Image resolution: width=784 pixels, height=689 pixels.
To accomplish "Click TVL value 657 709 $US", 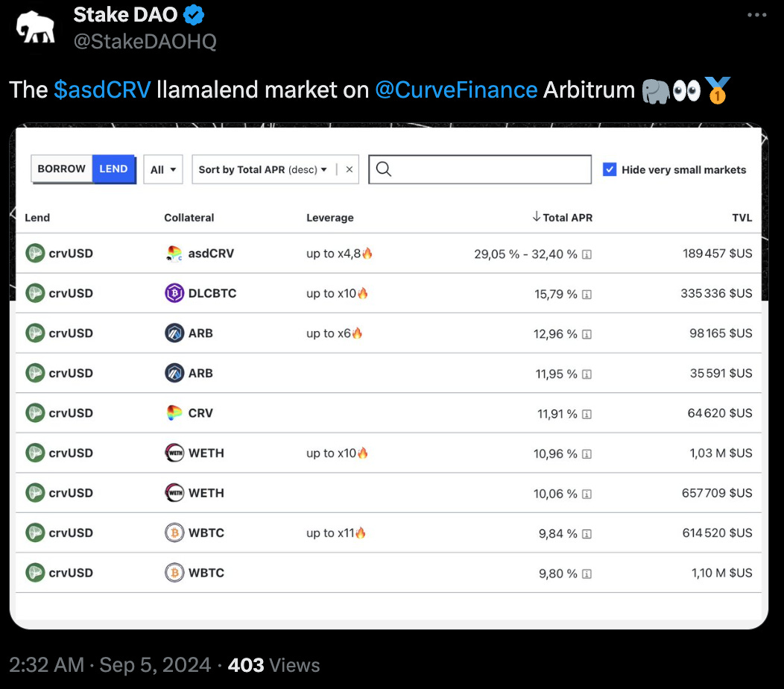I will 717,493.
